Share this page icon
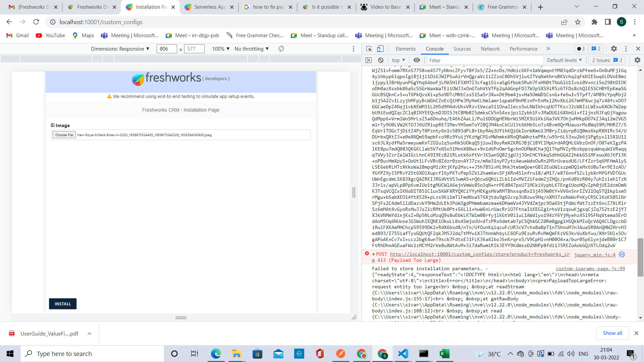This screenshot has width=644, height=362. pos(564,22)
